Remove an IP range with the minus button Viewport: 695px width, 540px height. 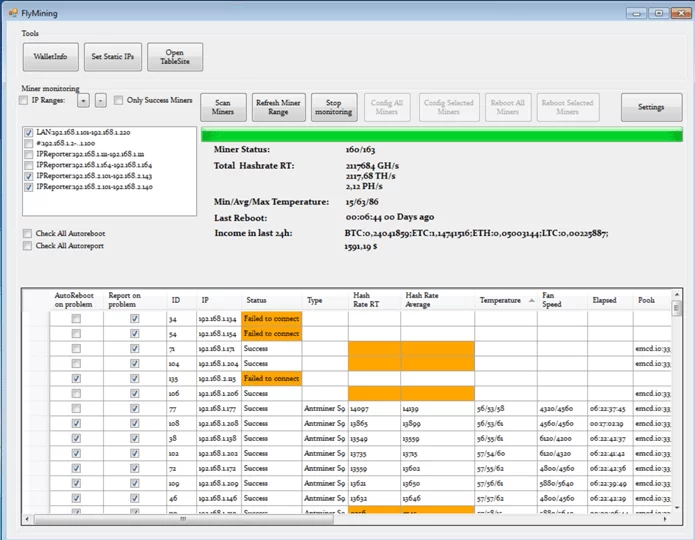click(101, 100)
